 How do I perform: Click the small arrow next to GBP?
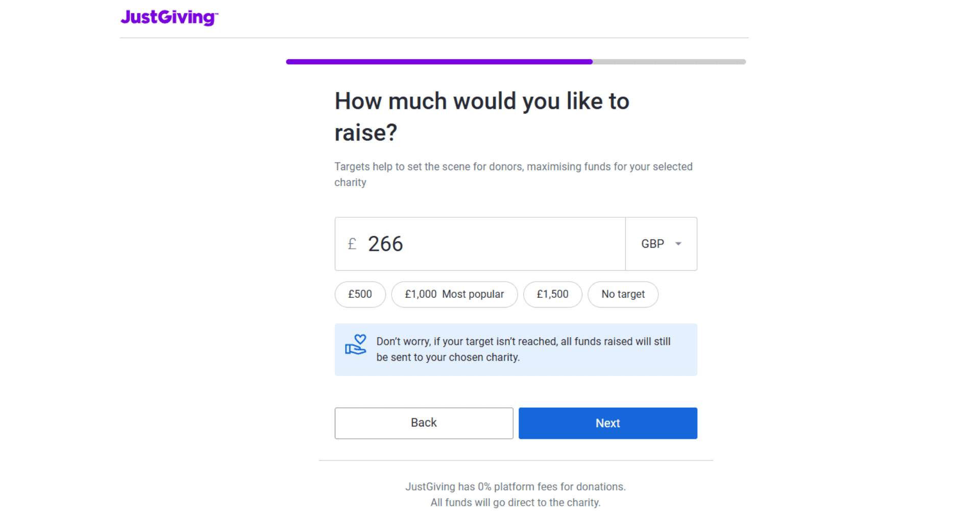[x=678, y=244]
